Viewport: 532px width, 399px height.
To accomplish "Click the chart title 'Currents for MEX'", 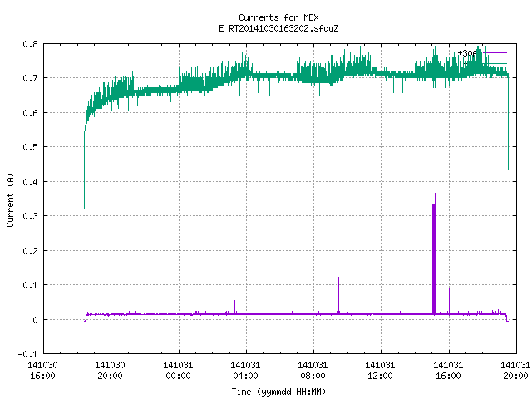I will coord(278,17).
